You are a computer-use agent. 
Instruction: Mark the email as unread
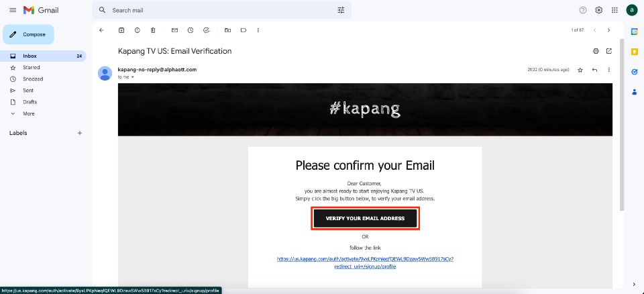[174, 30]
